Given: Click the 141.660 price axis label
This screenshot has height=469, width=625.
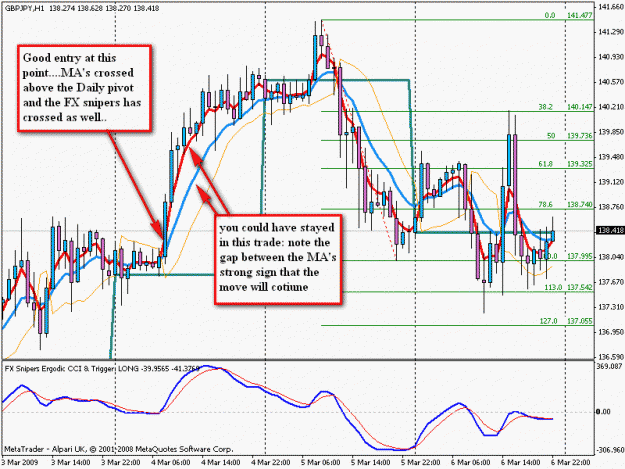Looking at the screenshot, I should coord(611,6).
